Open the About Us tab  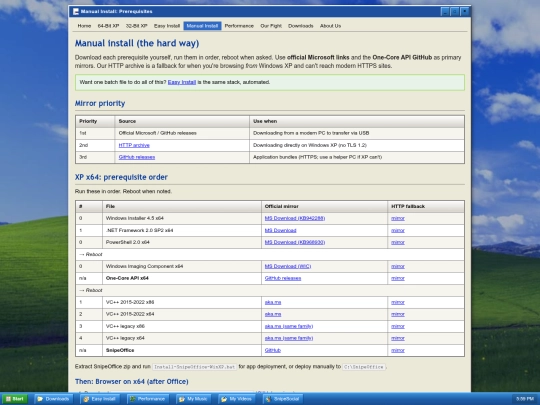pyautogui.click(x=330, y=26)
